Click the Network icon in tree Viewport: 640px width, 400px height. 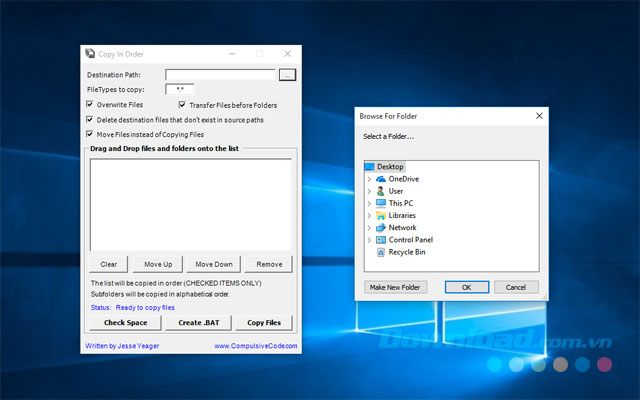pyautogui.click(x=381, y=228)
